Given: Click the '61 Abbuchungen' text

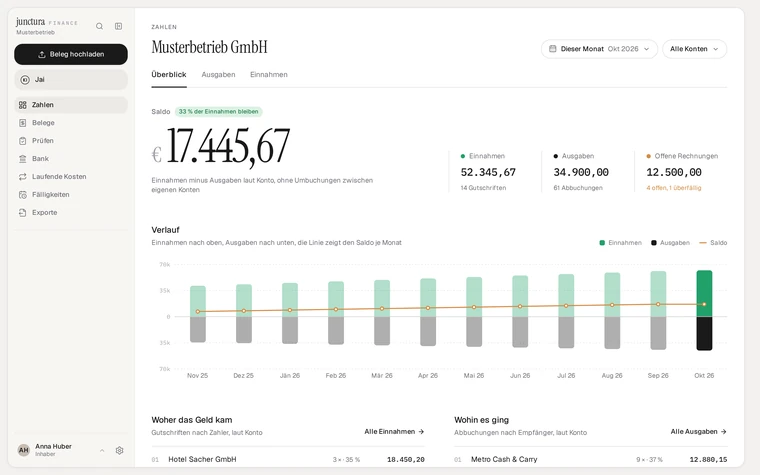Looking at the screenshot, I should tap(578, 188).
